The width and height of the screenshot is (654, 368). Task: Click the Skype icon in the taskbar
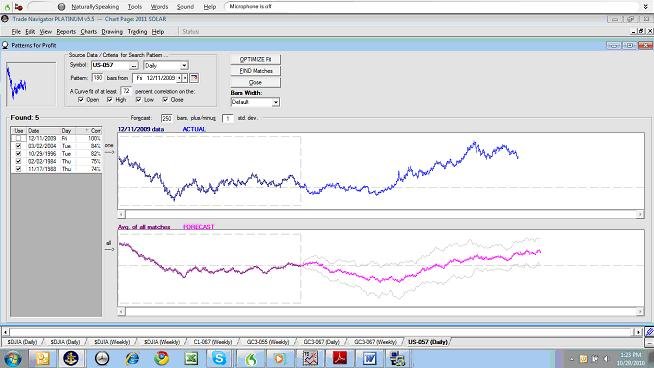(219, 358)
